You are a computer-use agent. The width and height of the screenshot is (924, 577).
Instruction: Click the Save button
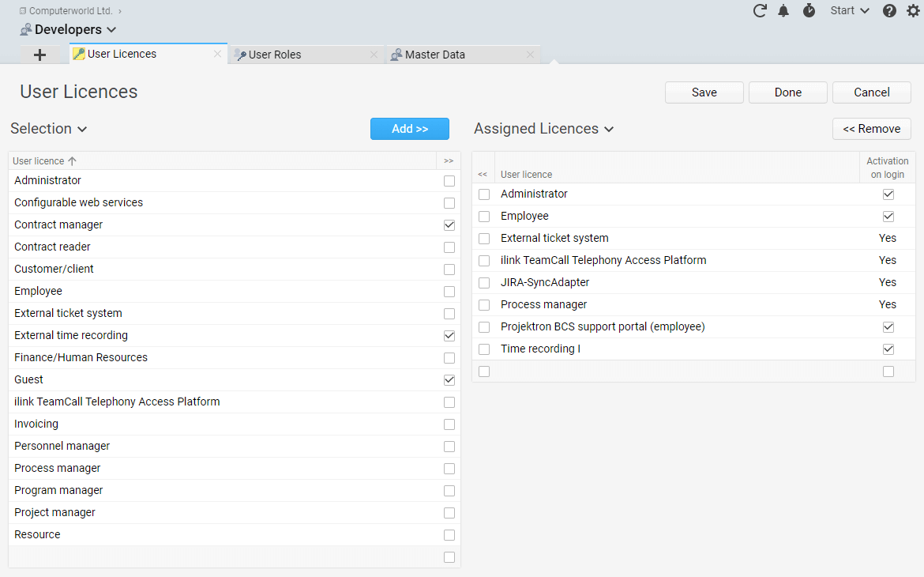coord(704,92)
